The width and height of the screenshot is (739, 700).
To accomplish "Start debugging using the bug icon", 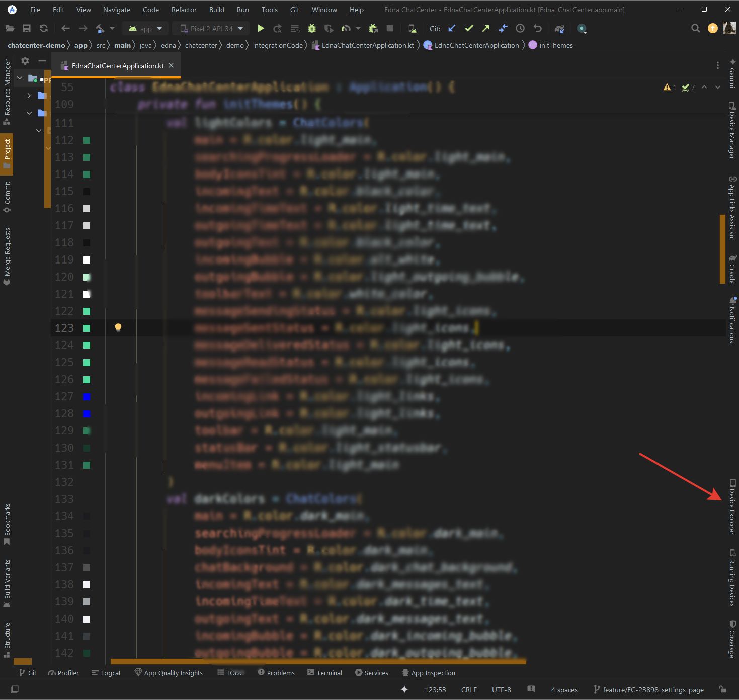I will (x=312, y=28).
